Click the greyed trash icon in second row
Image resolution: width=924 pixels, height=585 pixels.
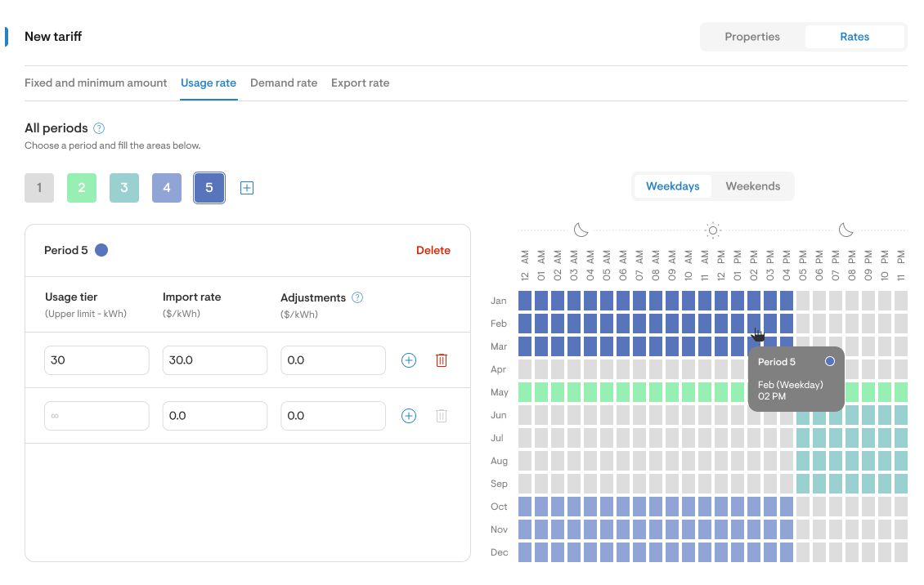click(x=442, y=416)
